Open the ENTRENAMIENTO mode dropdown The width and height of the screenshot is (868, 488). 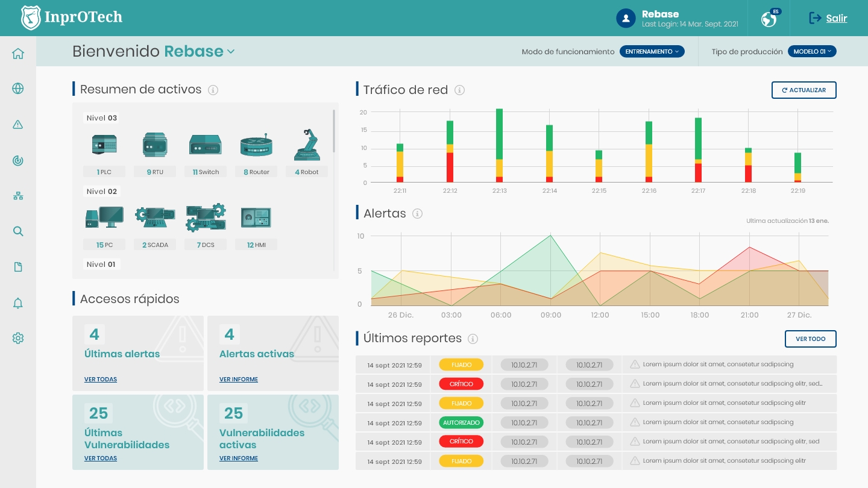tap(652, 52)
